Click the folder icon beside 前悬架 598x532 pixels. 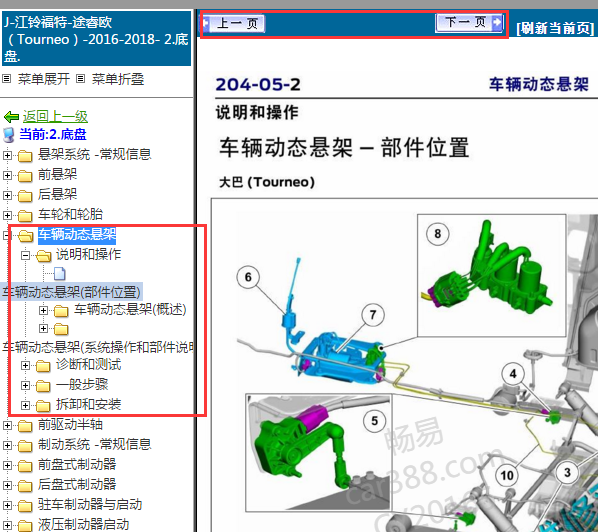(25, 176)
